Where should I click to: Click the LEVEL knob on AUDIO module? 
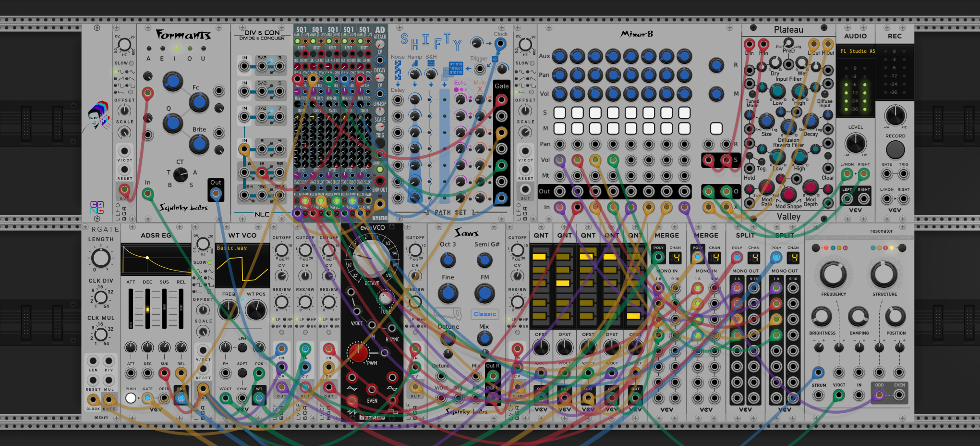(855, 143)
